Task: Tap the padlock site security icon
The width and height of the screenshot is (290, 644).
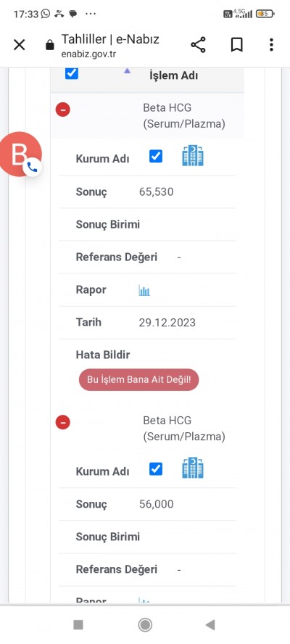Action: point(50,45)
